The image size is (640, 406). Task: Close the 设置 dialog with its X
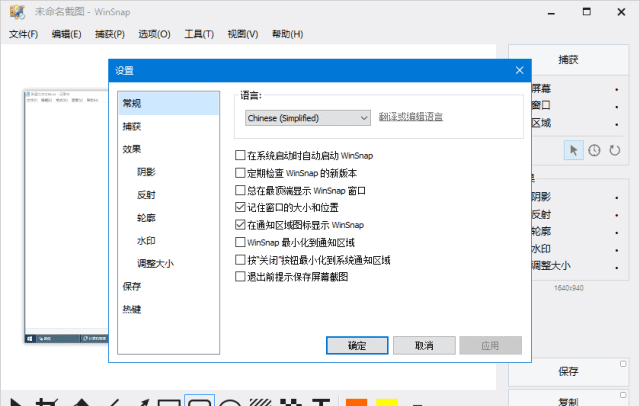(x=519, y=70)
